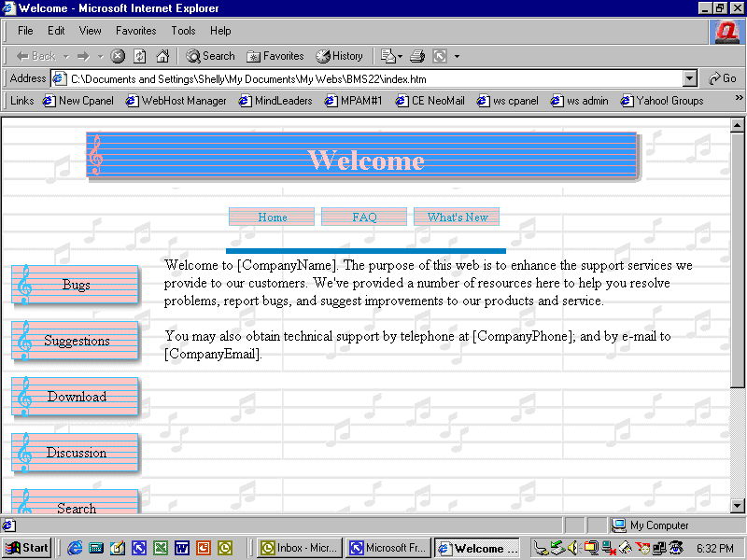Click the Home navigation button on page
The image size is (747, 560).
(272, 217)
